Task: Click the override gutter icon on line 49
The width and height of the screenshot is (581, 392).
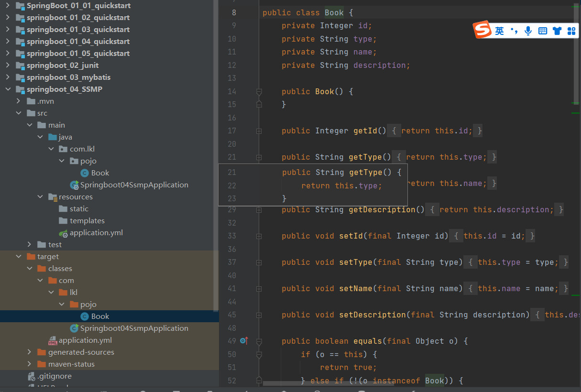Action: 244,341
